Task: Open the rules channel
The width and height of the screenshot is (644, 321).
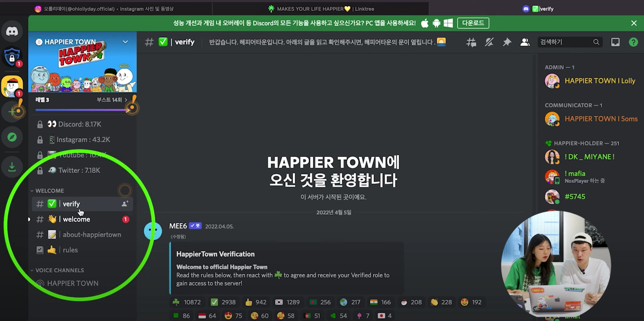Action: 82,250
